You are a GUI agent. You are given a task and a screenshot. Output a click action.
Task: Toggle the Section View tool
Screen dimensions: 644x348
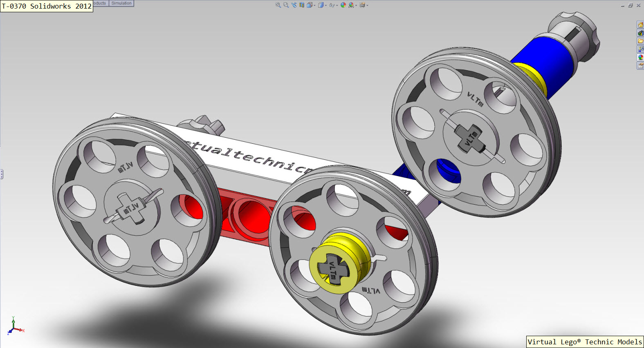(x=302, y=5)
